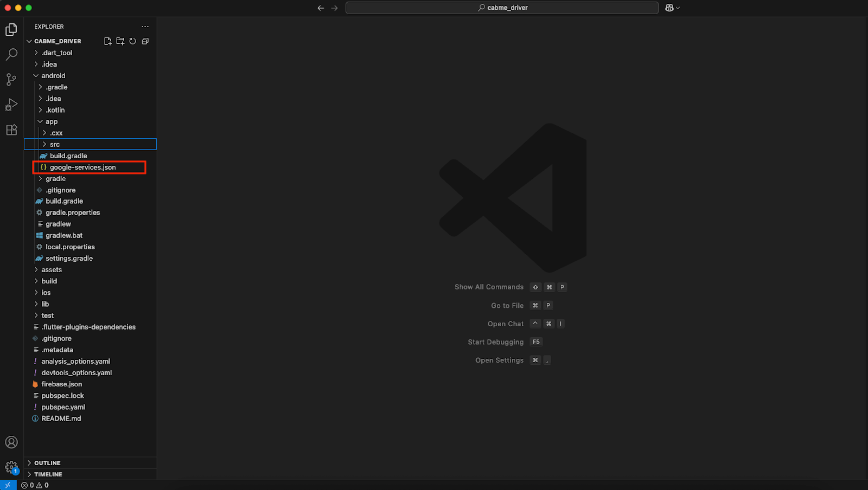Expand the test folder
This screenshot has height=490, width=868.
[x=90, y=315]
